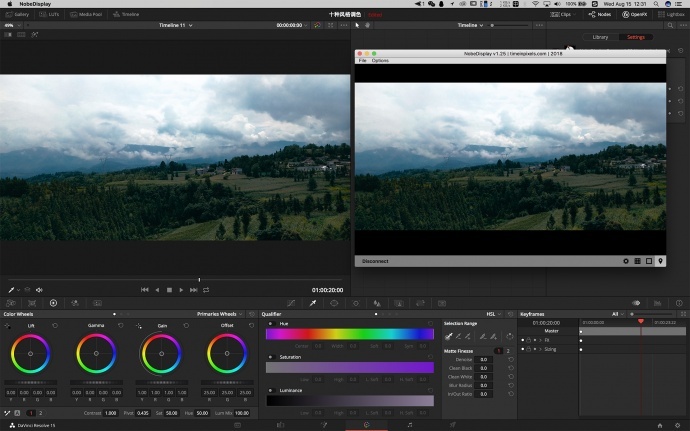The image size is (690, 431).
Task: Click the LUTs button
Action: point(49,14)
